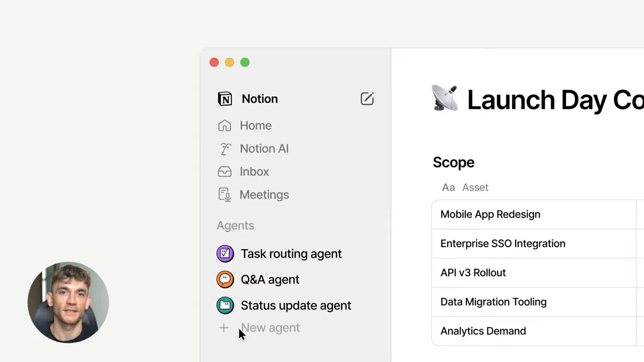644x362 pixels.
Task: Click the Asset column header
Action: coord(475,188)
